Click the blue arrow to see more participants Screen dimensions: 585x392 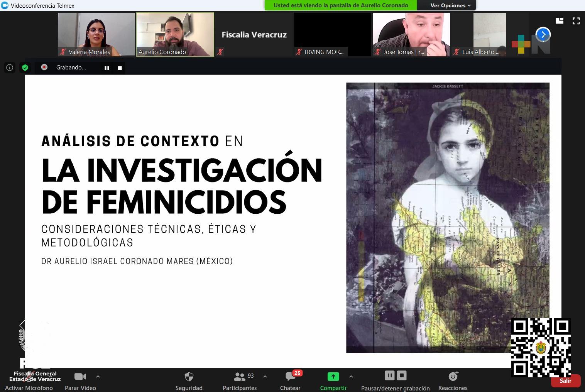pos(543,35)
